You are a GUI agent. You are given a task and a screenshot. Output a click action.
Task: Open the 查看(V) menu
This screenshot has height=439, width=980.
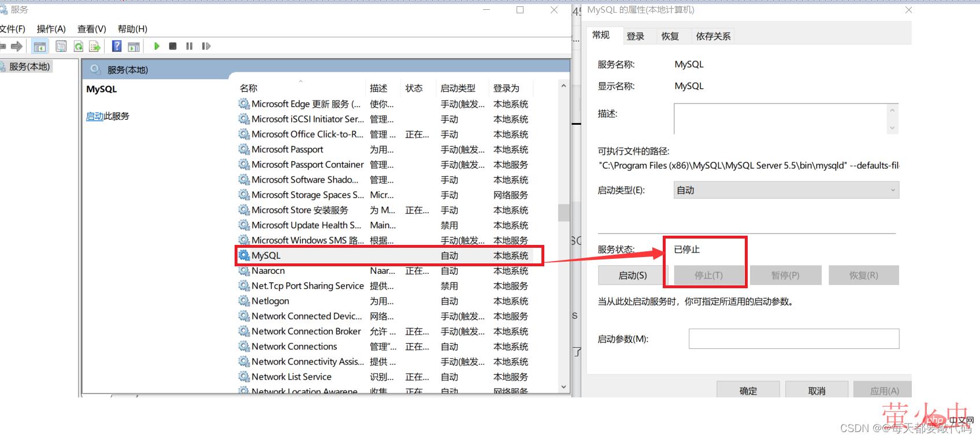click(92, 29)
